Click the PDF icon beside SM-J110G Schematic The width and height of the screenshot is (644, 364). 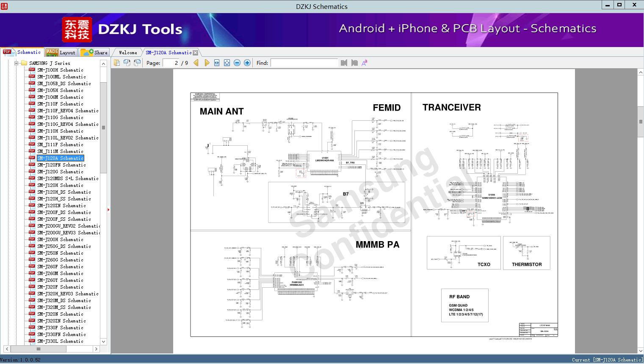(x=32, y=117)
